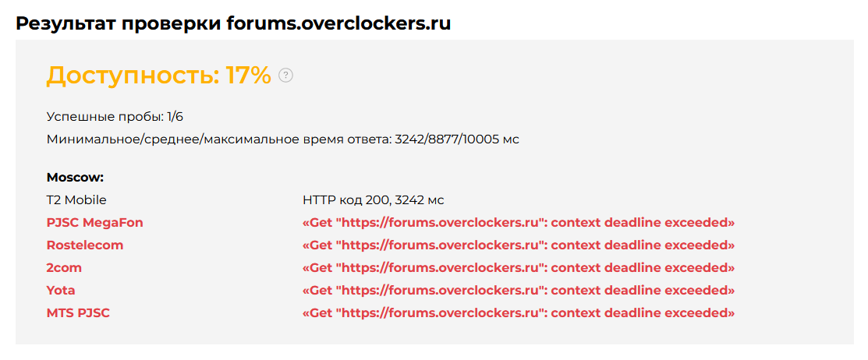Click the Moscow location heading
This screenshot has height=360, width=868.
pyautogui.click(x=75, y=178)
